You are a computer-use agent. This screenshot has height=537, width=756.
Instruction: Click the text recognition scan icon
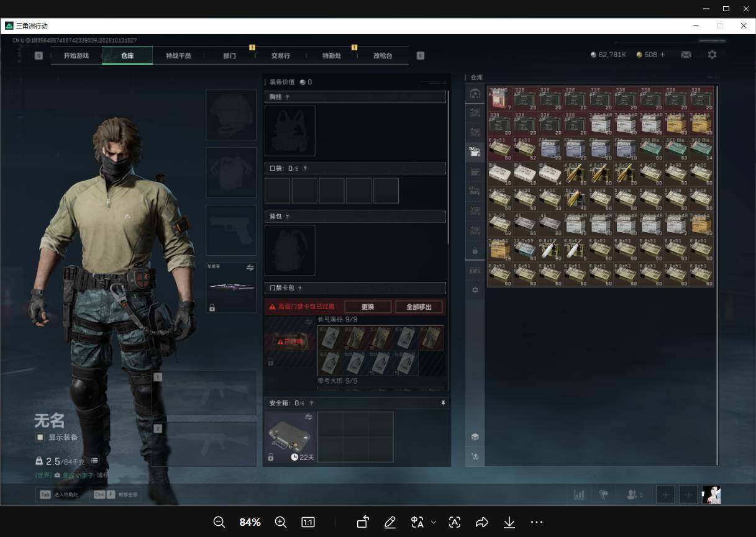(455, 522)
